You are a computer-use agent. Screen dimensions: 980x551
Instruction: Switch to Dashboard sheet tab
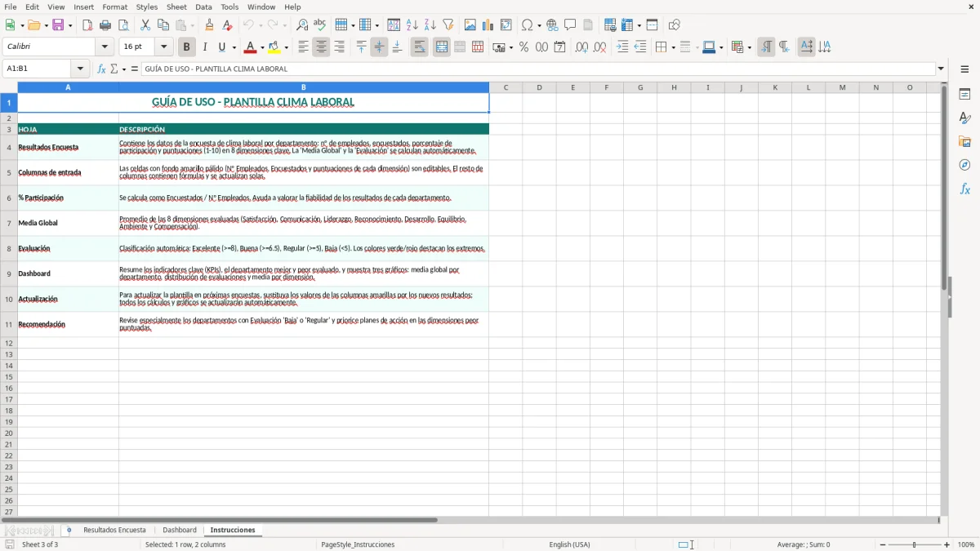180,531
